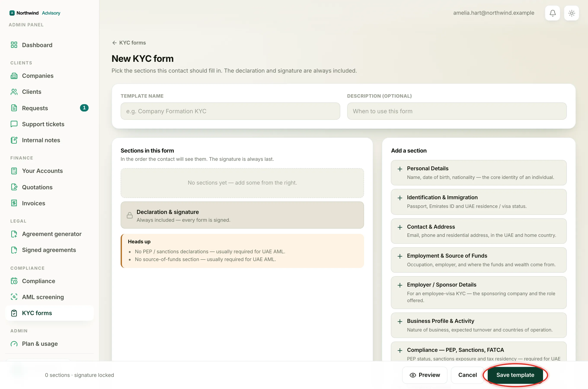Select Invoices in the Finance section
588x389 pixels.
49,203
